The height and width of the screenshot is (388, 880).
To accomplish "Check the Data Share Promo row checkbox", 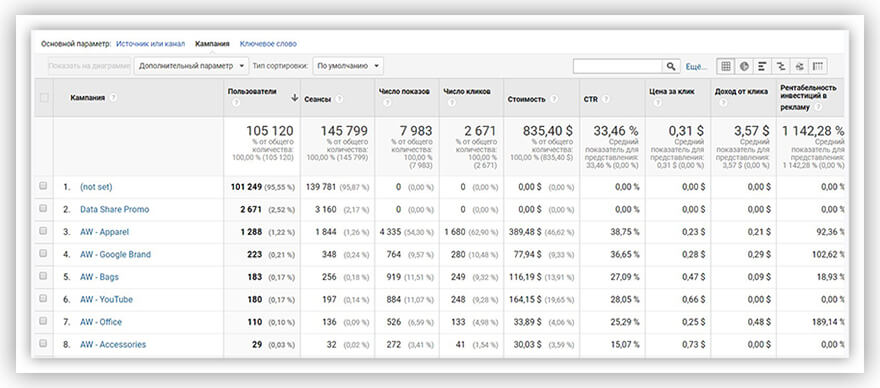I will tap(44, 208).
